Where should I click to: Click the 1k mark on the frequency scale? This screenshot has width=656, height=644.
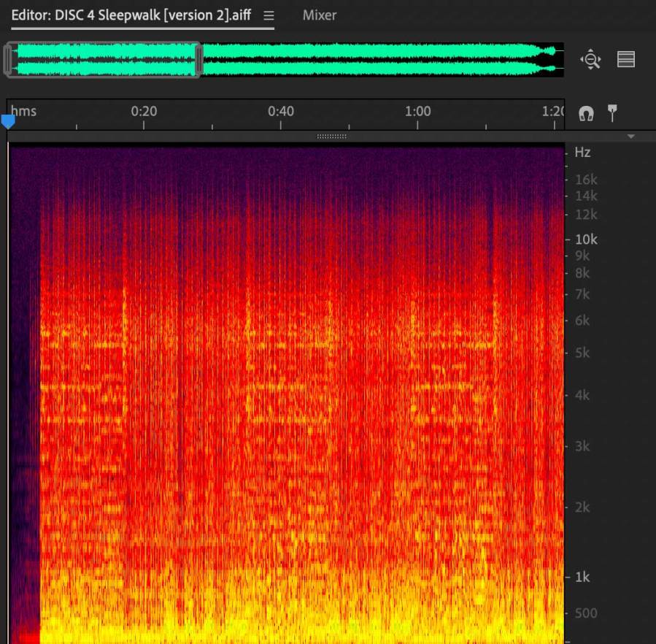(x=582, y=577)
